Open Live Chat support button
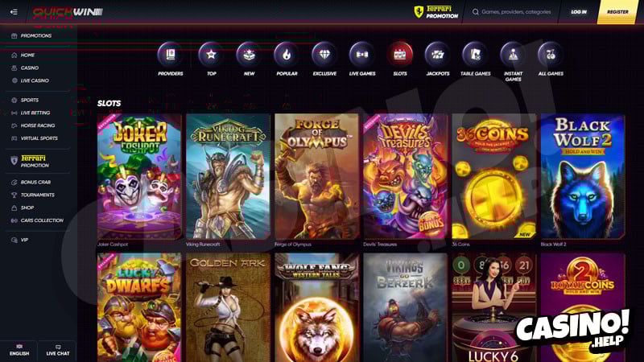644x362 pixels. pyautogui.click(x=57, y=350)
